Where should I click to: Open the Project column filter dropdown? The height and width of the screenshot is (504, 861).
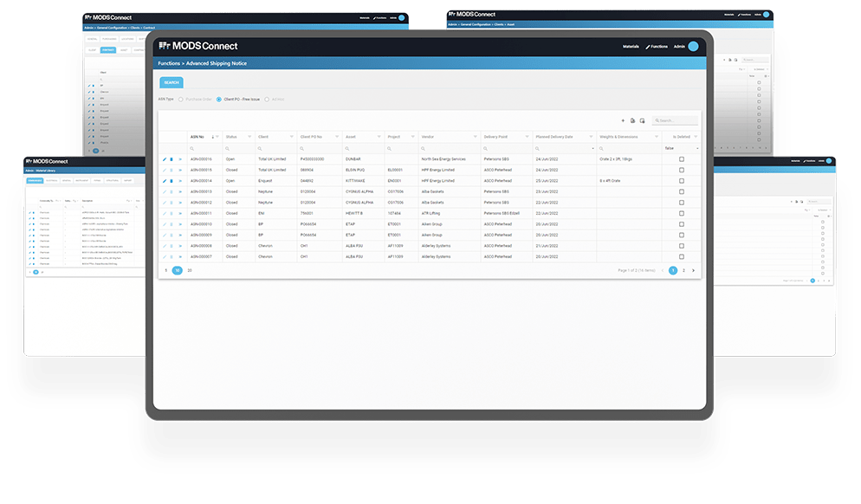pyautogui.click(x=413, y=137)
